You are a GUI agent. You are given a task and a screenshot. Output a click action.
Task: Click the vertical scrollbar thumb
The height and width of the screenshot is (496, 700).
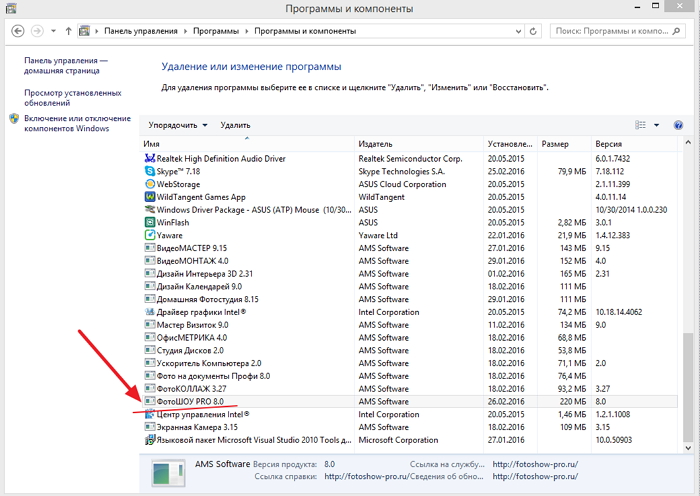(688, 388)
